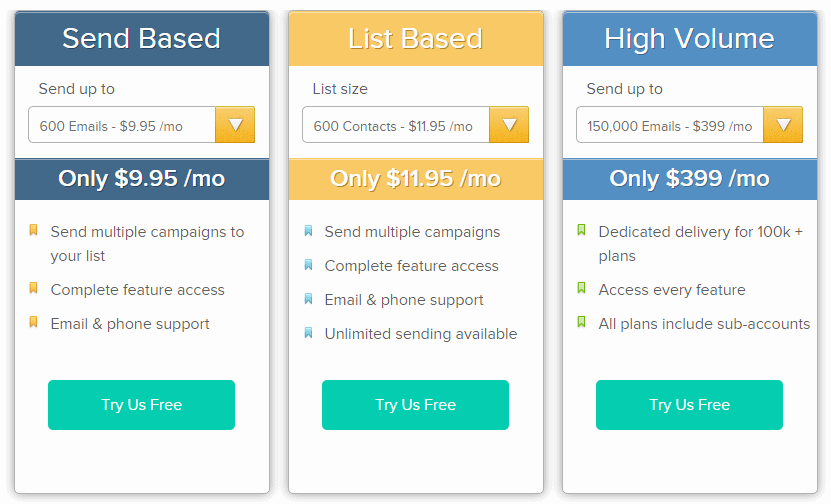The width and height of the screenshot is (831, 504).
Task: Click the green bookmark next to 'Access every feature'
Action: 581,288
